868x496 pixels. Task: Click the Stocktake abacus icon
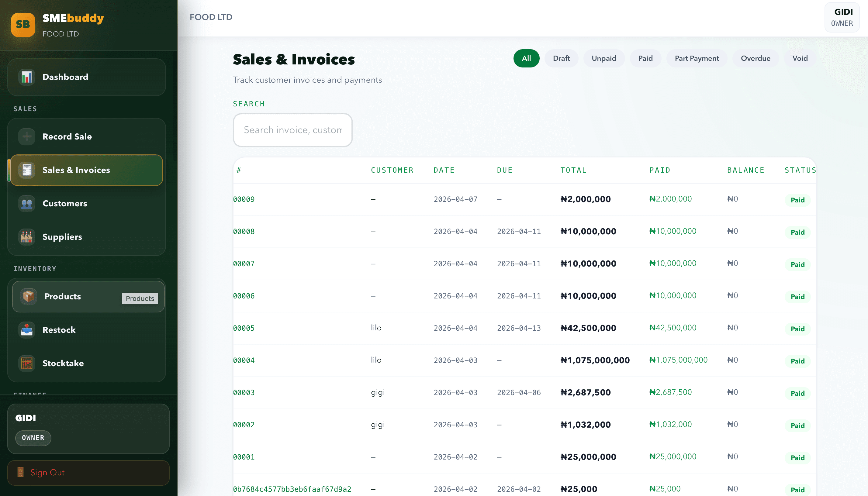click(x=26, y=363)
